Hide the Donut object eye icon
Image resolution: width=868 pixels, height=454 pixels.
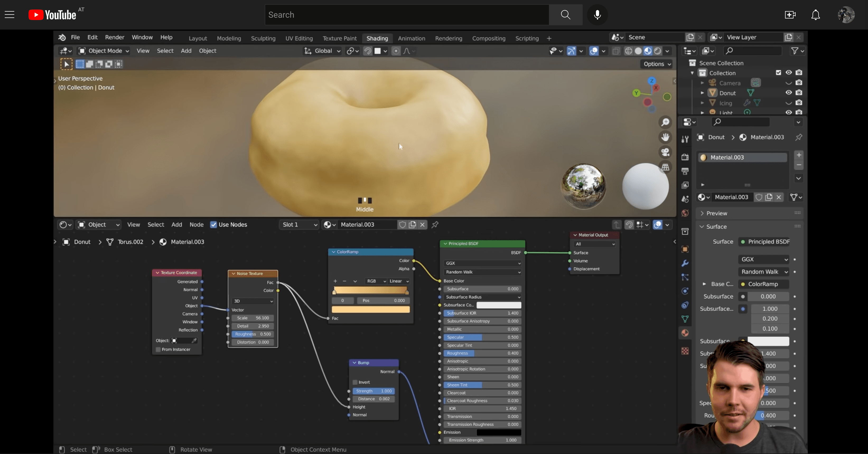[788, 93]
